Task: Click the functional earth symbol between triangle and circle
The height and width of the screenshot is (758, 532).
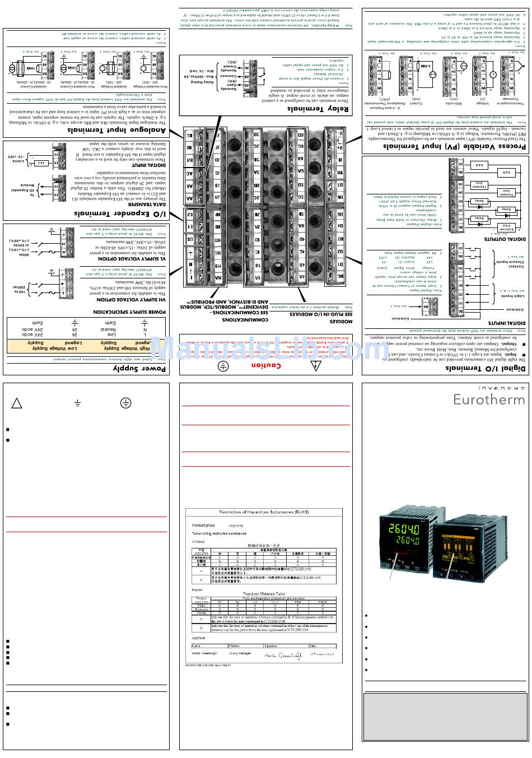Action: point(78,403)
